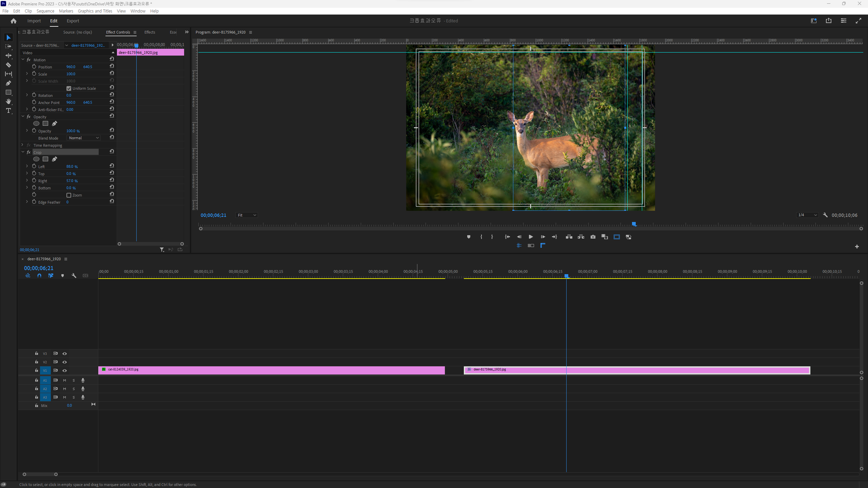
Task: Select the Type tool
Action: click(x=8, y=111)
